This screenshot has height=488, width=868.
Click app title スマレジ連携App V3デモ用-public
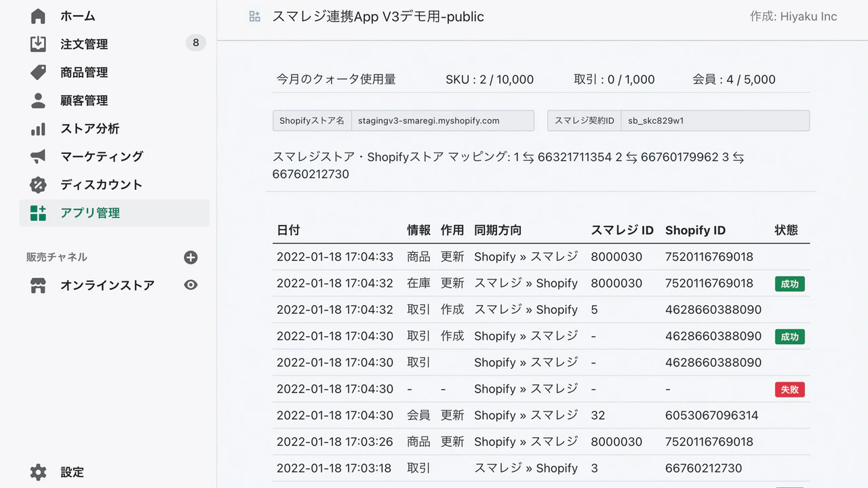point(378,16)
